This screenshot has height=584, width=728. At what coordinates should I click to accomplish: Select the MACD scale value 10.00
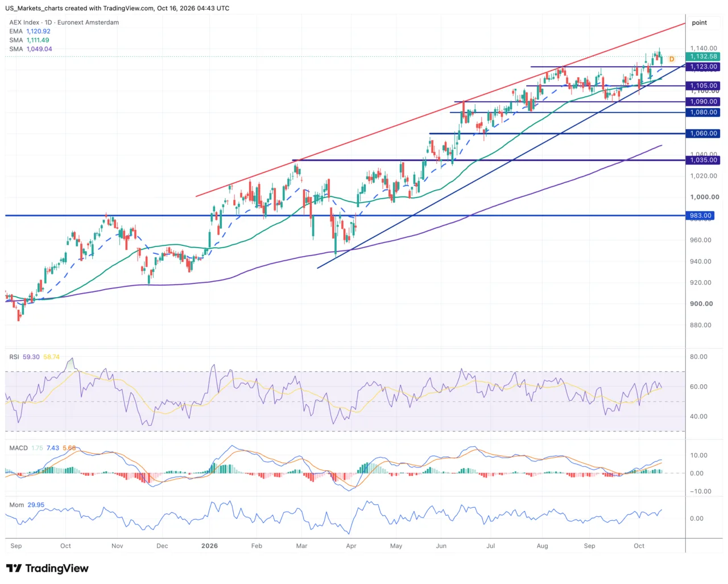click(699, 455)
